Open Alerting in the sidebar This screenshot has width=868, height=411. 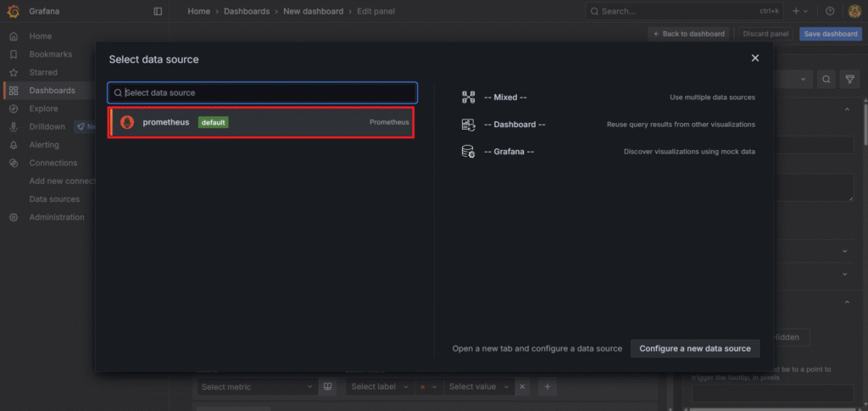click(x=44, y=145)
